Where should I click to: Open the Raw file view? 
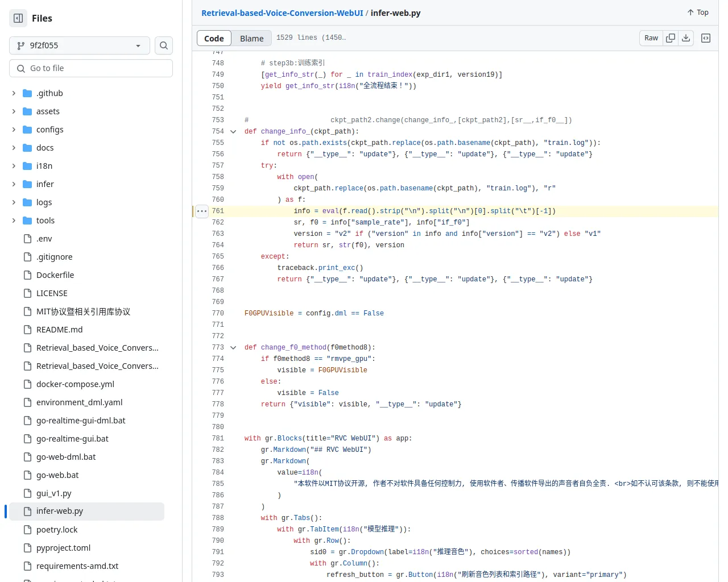pos(651,38)
